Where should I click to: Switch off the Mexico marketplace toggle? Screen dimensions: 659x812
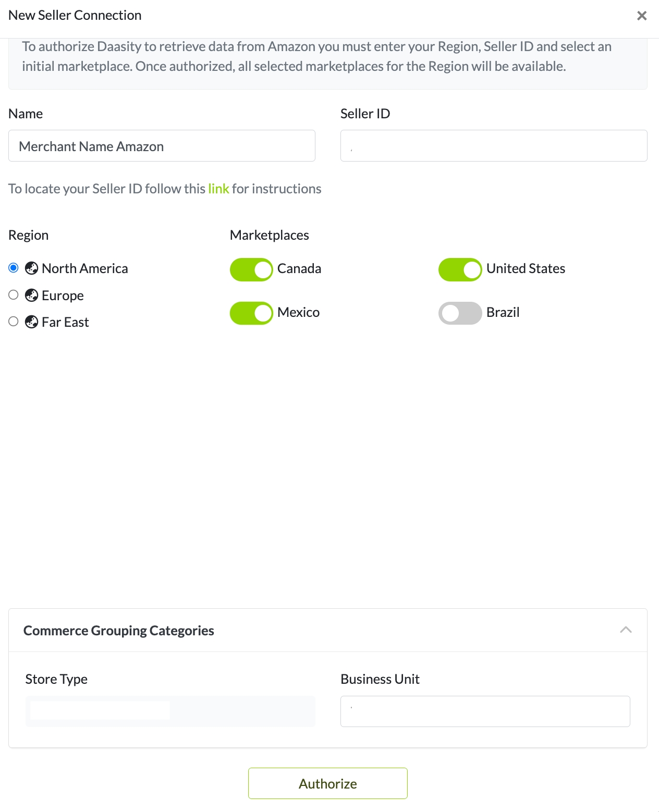coord(251,313)
